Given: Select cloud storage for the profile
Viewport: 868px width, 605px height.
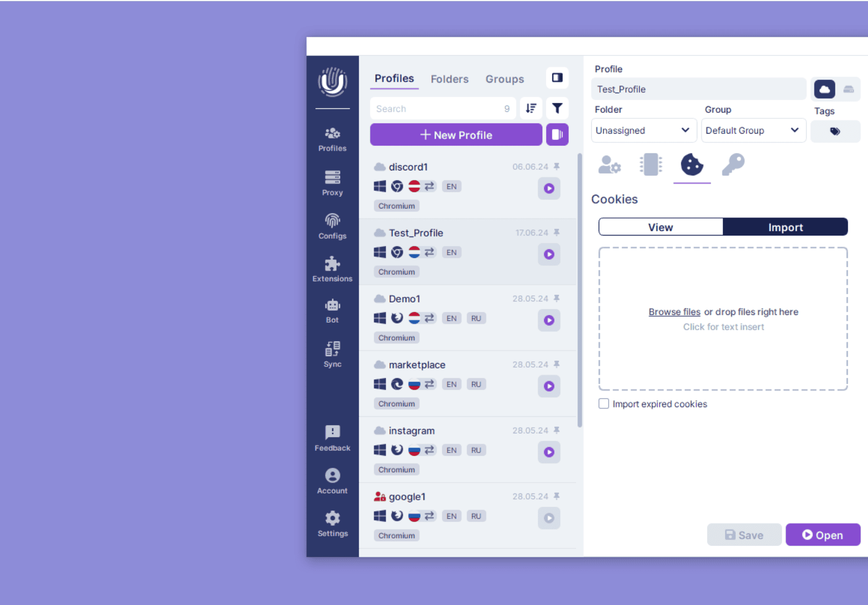Looking at the screenshot, I should click(824, 89).
